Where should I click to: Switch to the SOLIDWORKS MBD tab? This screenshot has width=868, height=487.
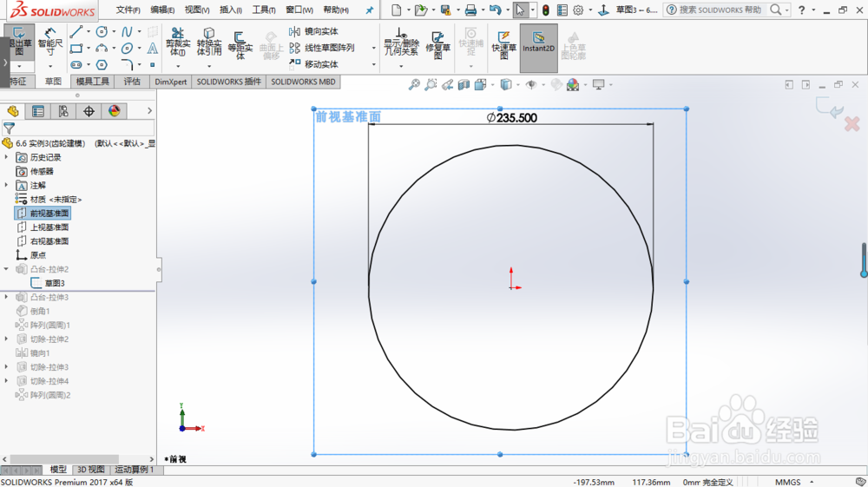pyautogui.click(x=303, y=82)
